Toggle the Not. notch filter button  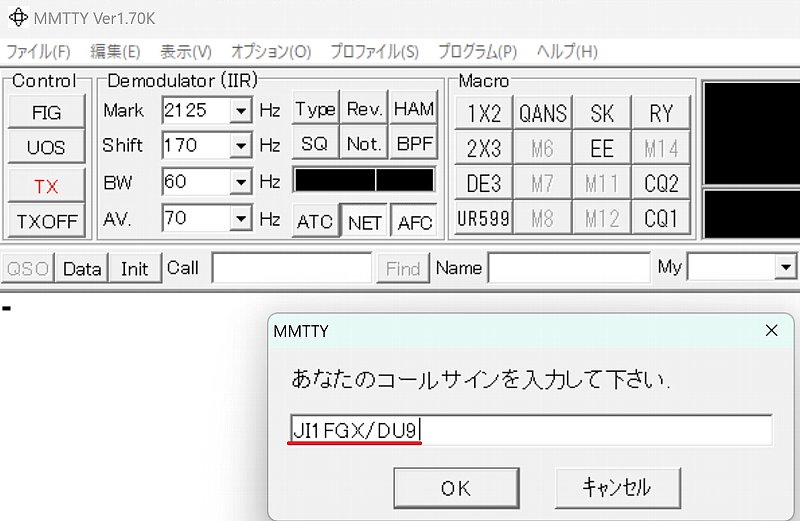click(364, 143)
